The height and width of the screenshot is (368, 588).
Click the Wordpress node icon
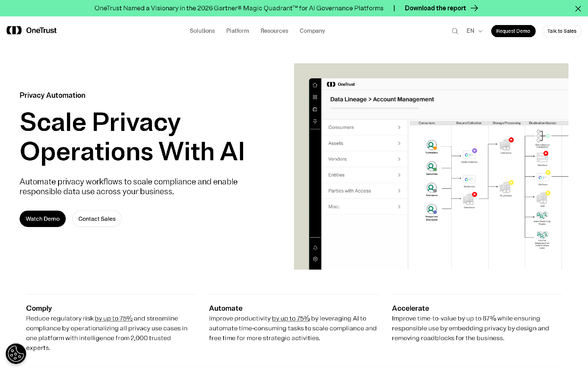tap(469, 179)
